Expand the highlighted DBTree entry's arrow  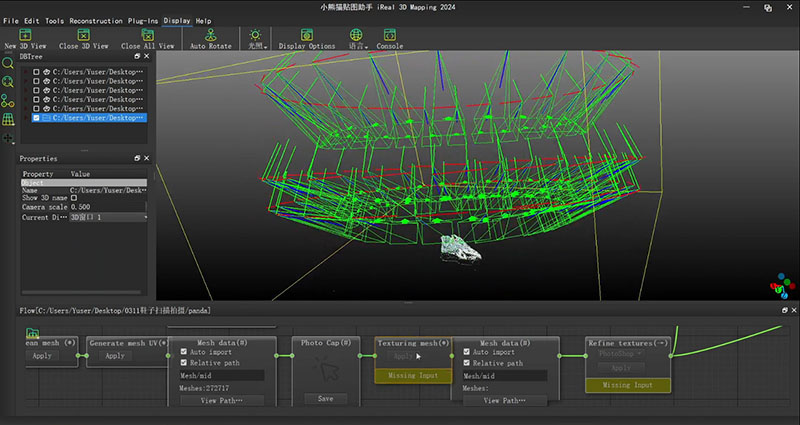pos(26,118)
